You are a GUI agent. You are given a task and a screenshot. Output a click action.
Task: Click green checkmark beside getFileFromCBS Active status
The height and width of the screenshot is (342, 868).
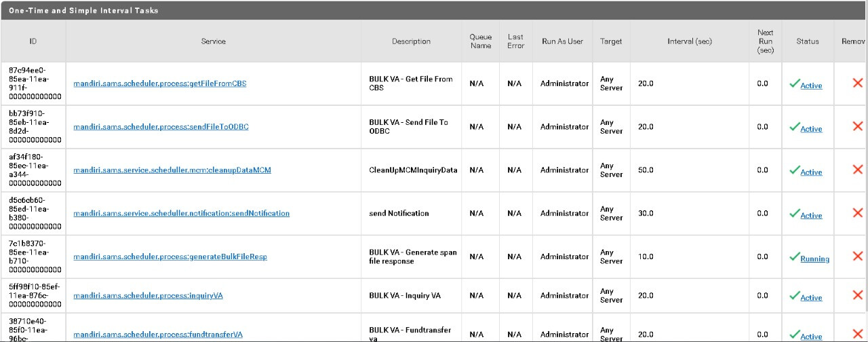(794, 83)
